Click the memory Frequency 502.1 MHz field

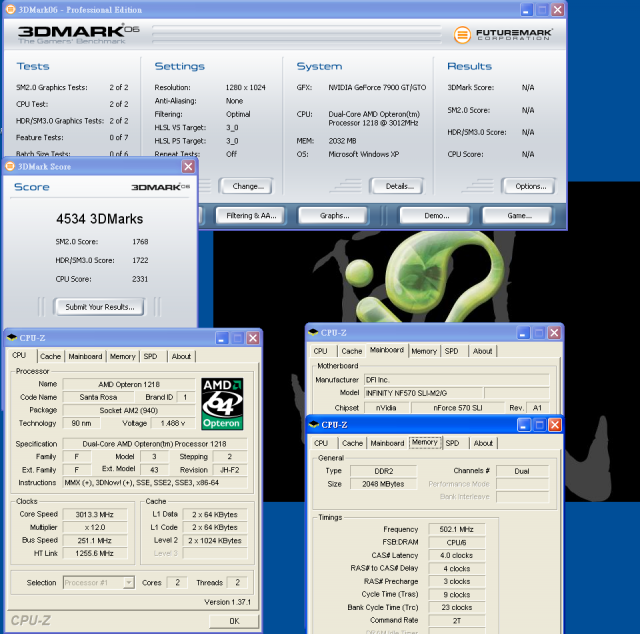456,529
